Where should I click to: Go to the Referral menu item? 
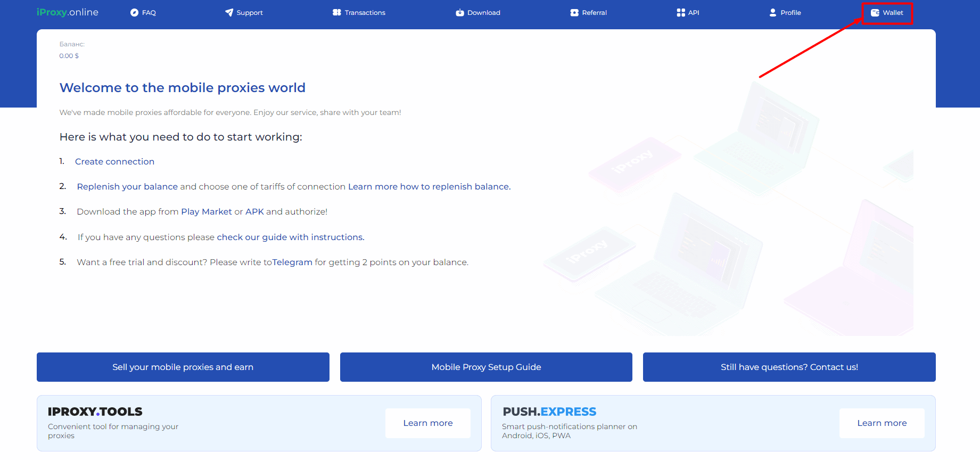click(594, 13)
